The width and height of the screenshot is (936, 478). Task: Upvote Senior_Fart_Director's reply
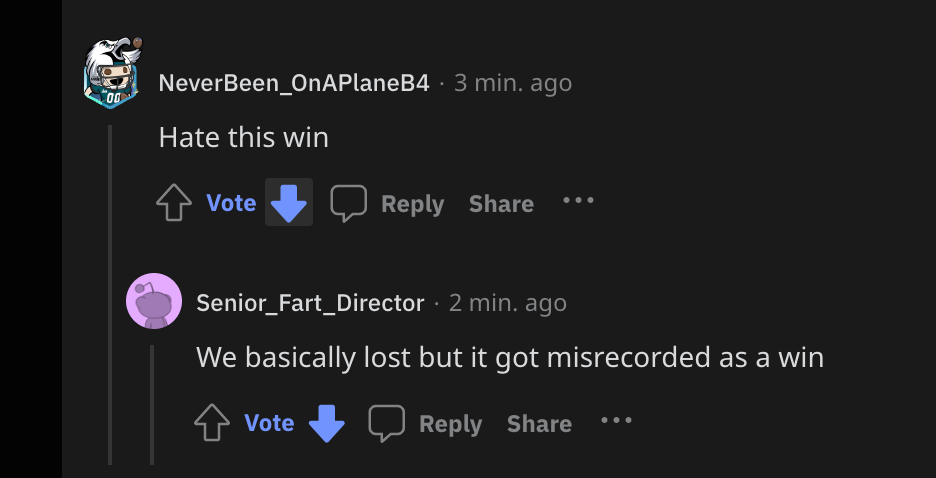tap(212, 423)
